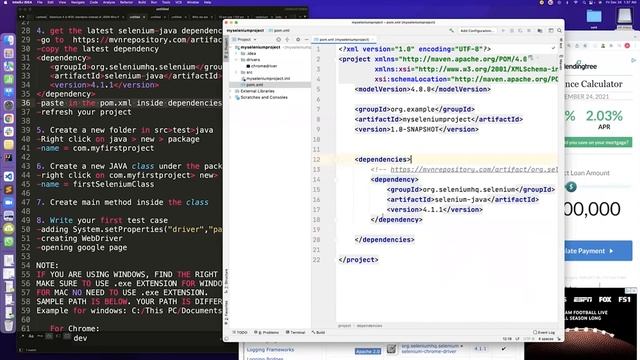Image resolution: width=640 pixels, height=360 pixels.
Task: Click myseleniumproject breadcrumb in navigation bar
Action: click(245, 31)
